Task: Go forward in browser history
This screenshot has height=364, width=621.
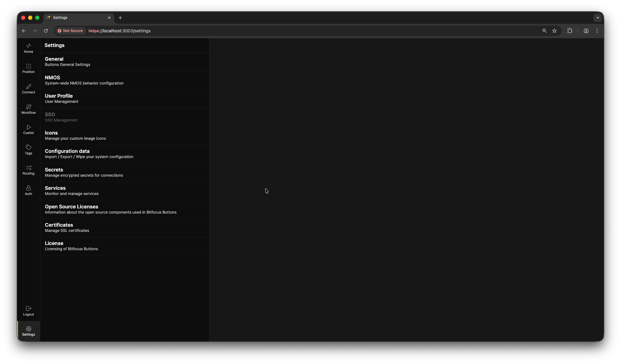Action: [35, 31]
